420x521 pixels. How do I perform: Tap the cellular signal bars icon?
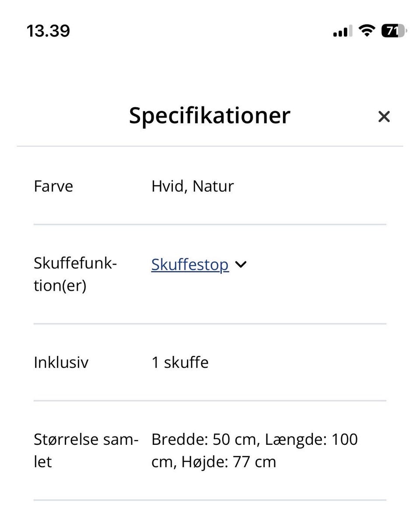point(343,32)
